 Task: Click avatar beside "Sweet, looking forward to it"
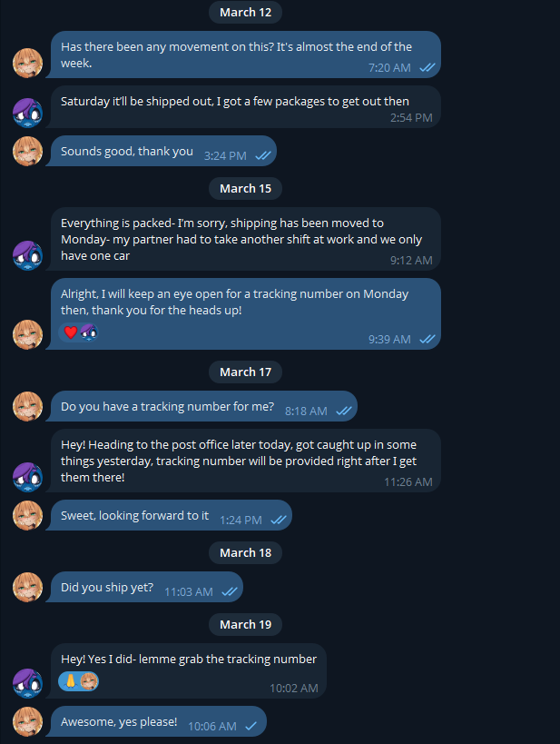coord(27,515)
